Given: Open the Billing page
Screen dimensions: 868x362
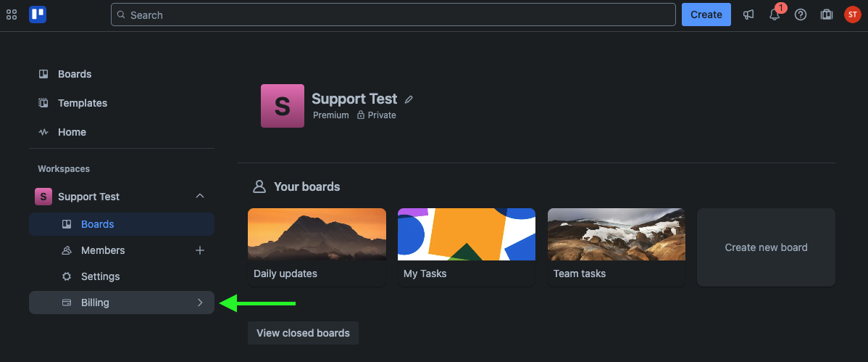Looking at the screenshot, I should (122, 303).
